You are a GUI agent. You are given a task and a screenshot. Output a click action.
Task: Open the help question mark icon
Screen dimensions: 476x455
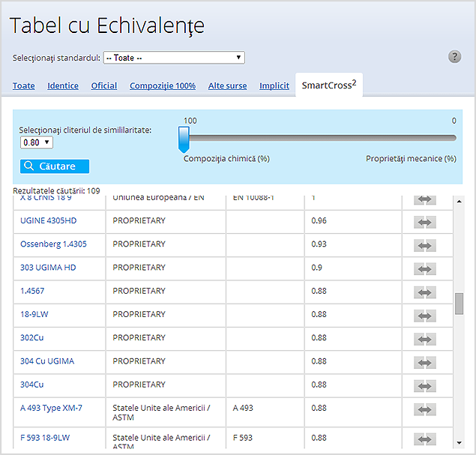pos(454,57)
